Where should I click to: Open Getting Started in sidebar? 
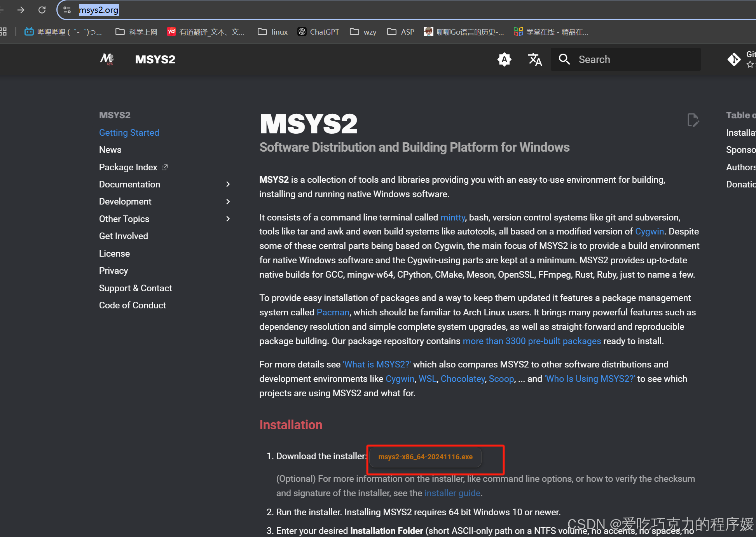[129, 133]
